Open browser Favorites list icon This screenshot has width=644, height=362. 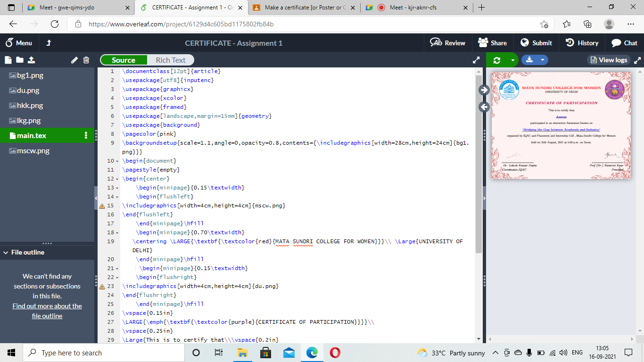tap(567, 24)
